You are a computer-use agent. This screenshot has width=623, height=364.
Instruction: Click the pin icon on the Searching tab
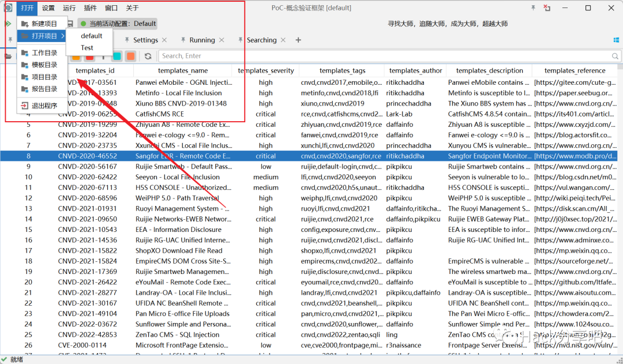pyautogui.click(x=241, y=40)
